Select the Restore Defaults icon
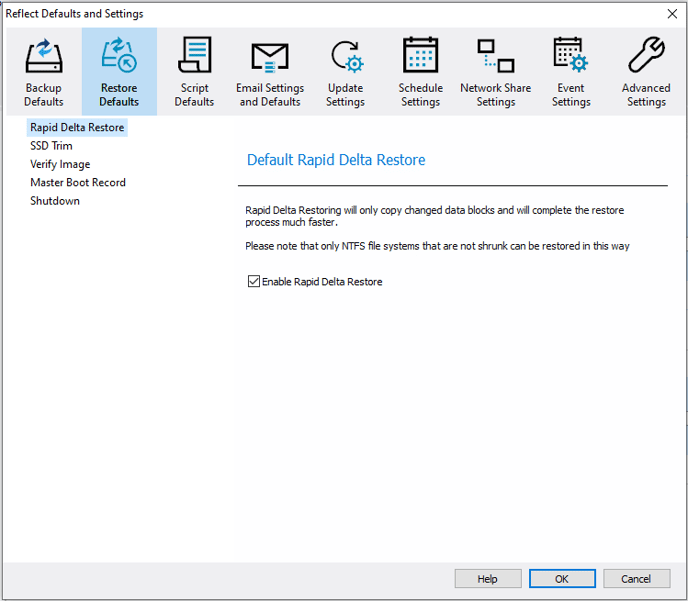The height and width of the screenshot is (601, 688). coord(119,72)
